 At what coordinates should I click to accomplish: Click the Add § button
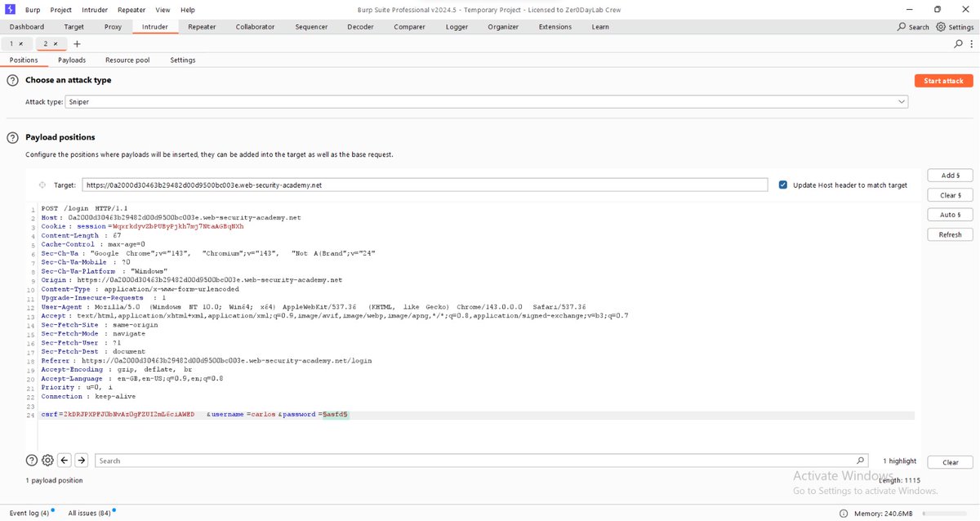tap(951, 176)
